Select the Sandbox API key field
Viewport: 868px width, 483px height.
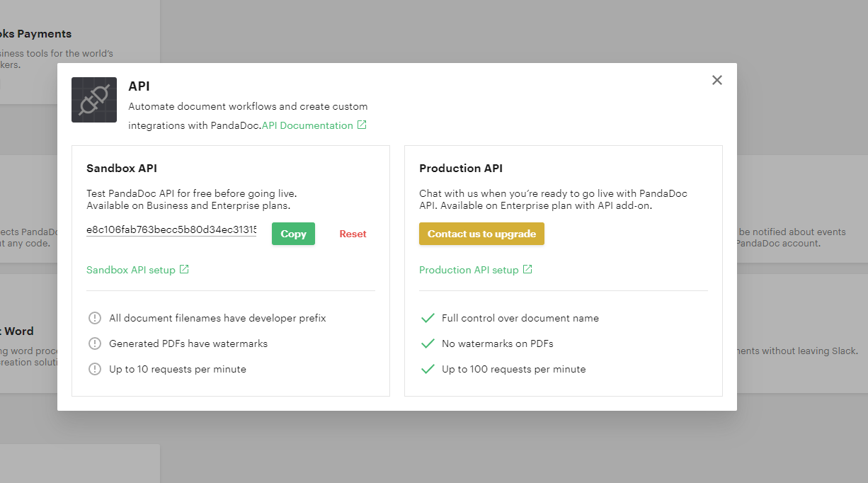pos(171,230)
